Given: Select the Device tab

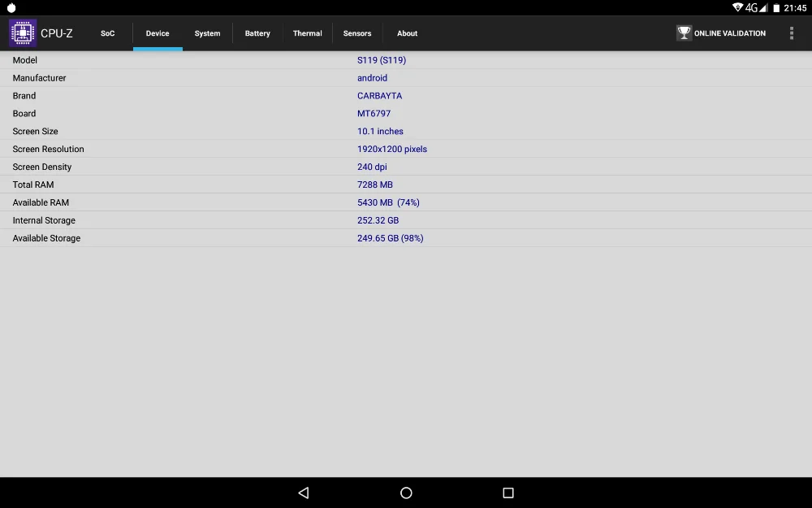Looking at the screenshot, I should (x=158, y=33).
